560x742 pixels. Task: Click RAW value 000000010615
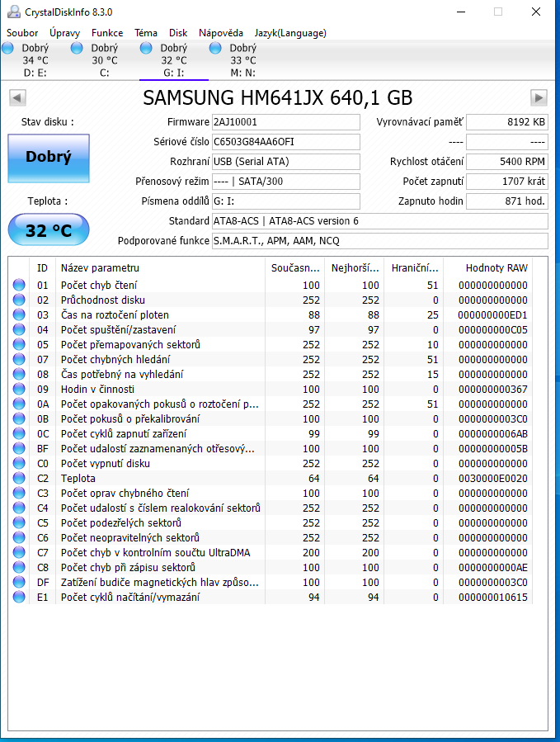coord(493,598)
